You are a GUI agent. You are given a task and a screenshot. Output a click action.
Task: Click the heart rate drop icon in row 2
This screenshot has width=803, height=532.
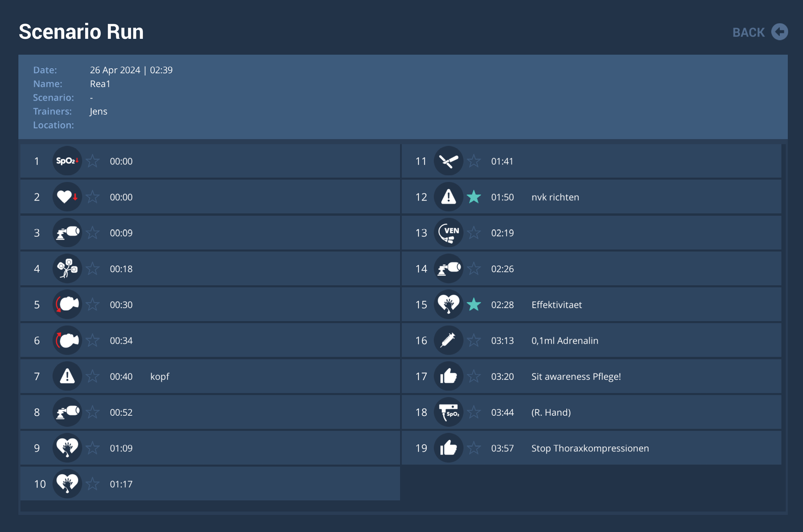pyautogui.click(x=67, y=197)
